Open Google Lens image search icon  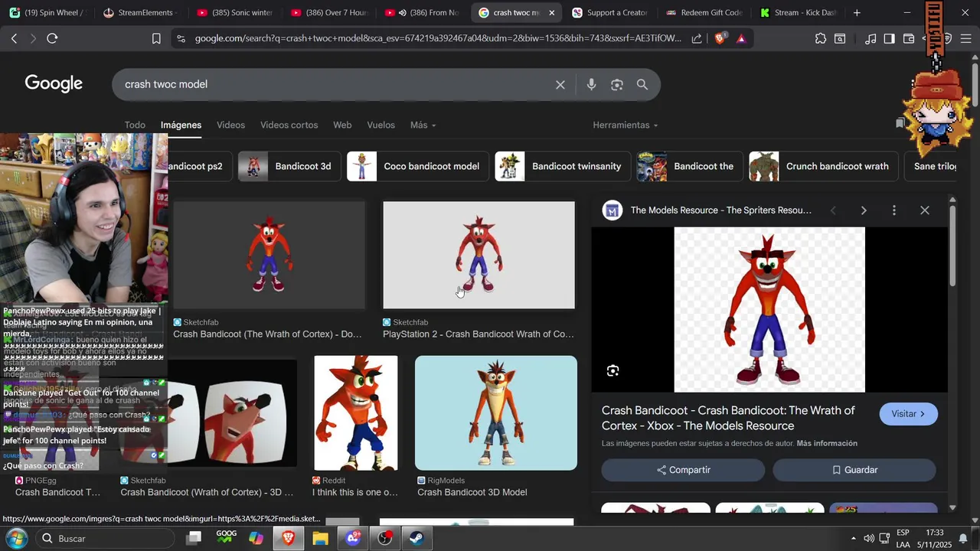(x=617, y=85)
